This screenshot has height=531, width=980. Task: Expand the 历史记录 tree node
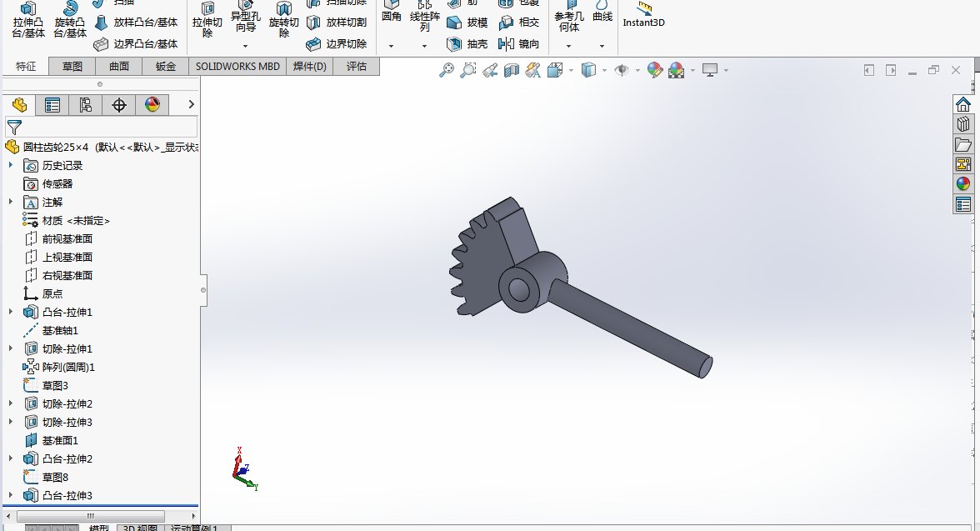(x=11, y=165)
